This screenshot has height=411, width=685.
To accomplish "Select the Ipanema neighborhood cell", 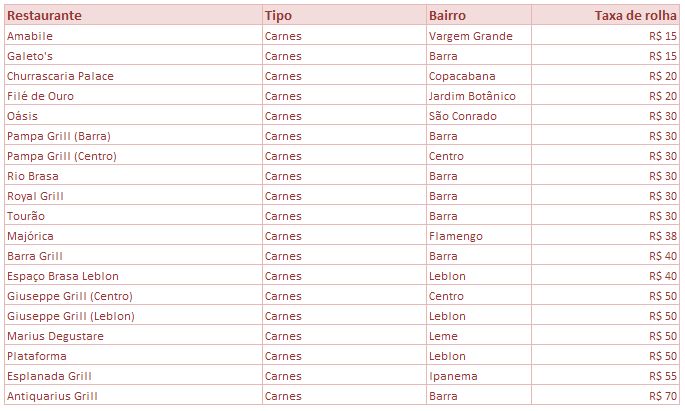I will pyautogui.click(x=479, y=376).
